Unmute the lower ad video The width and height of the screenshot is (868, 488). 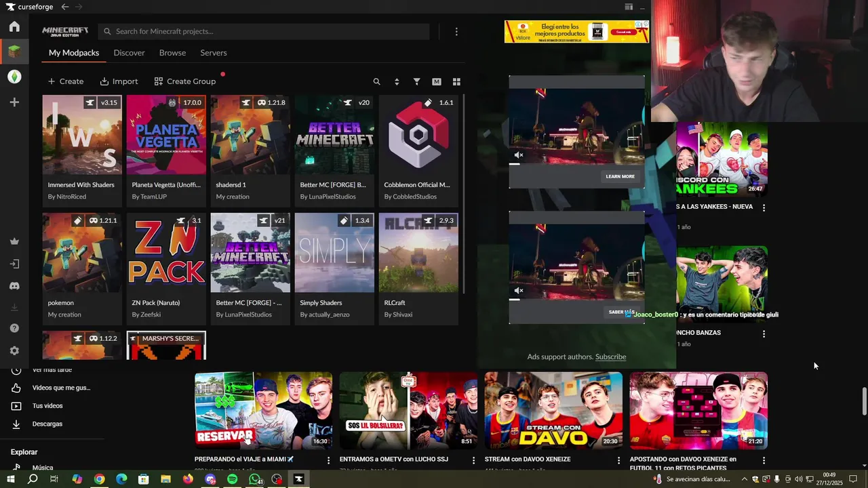click(519, 291)
